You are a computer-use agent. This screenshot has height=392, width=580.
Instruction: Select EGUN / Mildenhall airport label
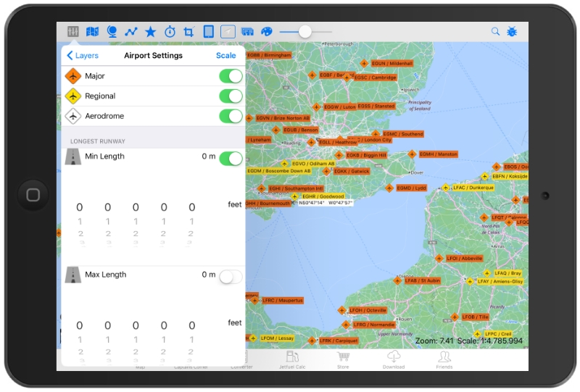click(x=391, y=64)
